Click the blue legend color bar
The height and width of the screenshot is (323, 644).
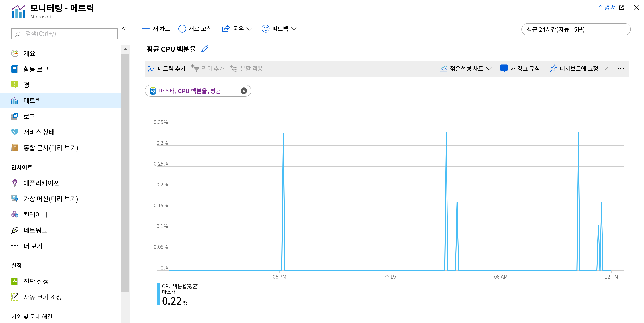[158, 294]
